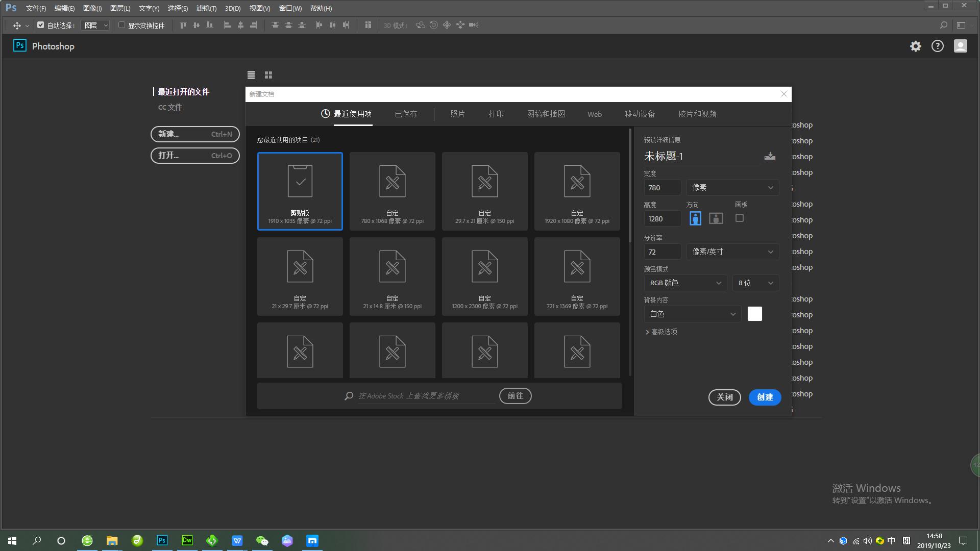Screen dimensions: 980x551
Task: Select landscape orientation icon
Action: coord(716,218)
